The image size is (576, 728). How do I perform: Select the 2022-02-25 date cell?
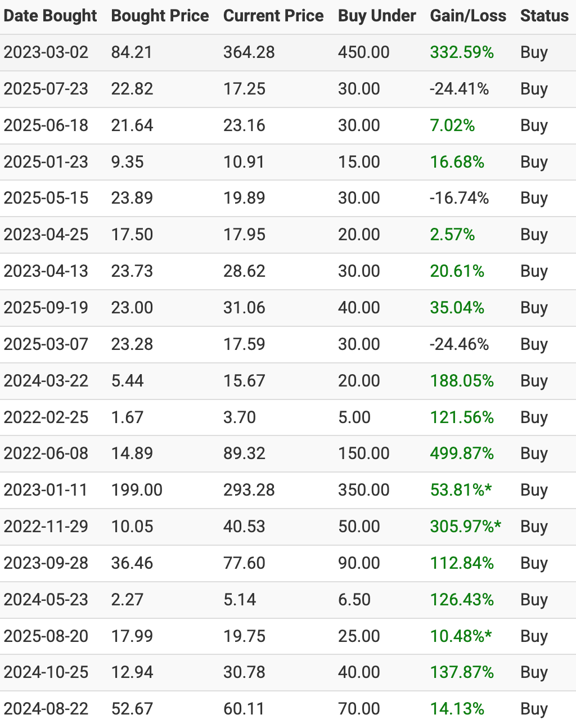click(46, 417)
